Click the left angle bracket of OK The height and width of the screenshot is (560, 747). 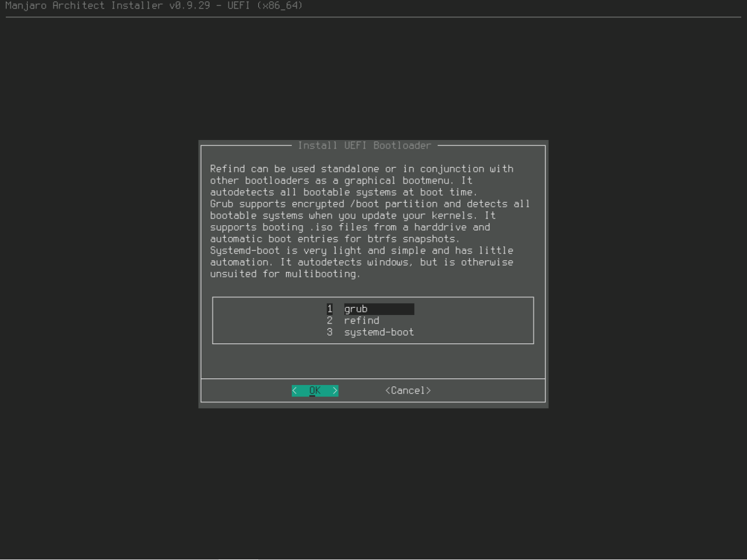(295, 391)
